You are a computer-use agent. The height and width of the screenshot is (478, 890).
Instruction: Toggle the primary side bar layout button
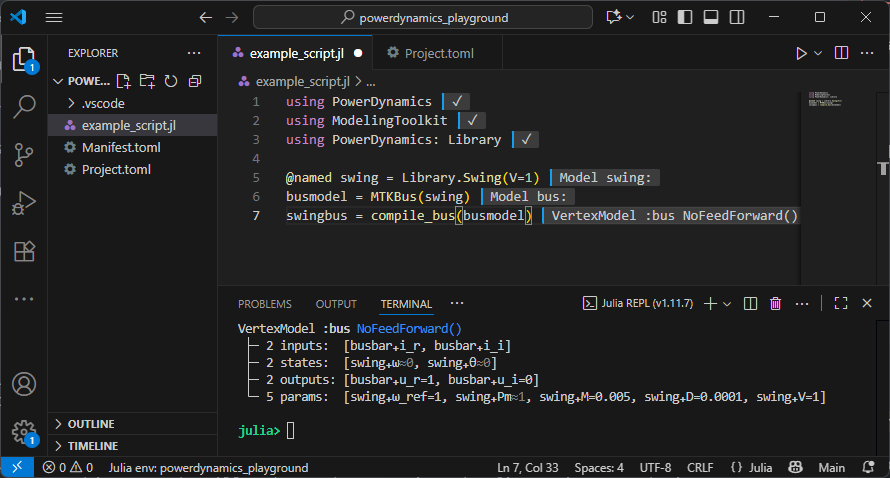click(x=685, y=17)
